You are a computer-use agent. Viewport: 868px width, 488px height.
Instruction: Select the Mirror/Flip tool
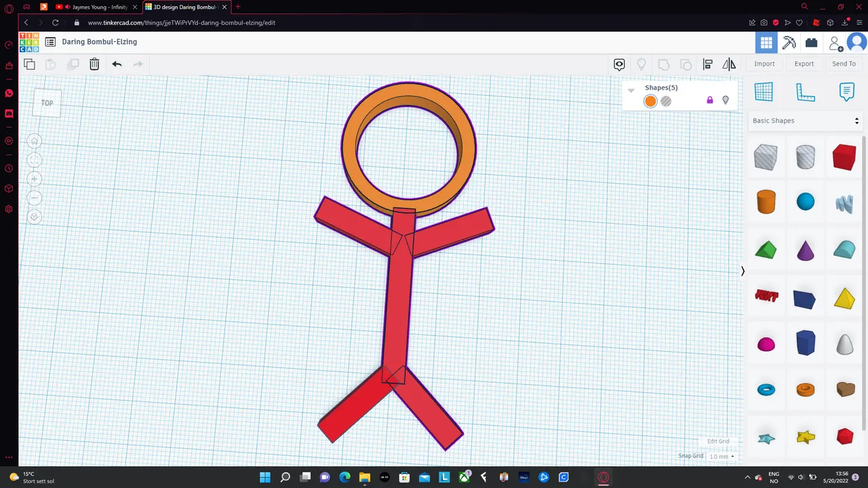729,64
